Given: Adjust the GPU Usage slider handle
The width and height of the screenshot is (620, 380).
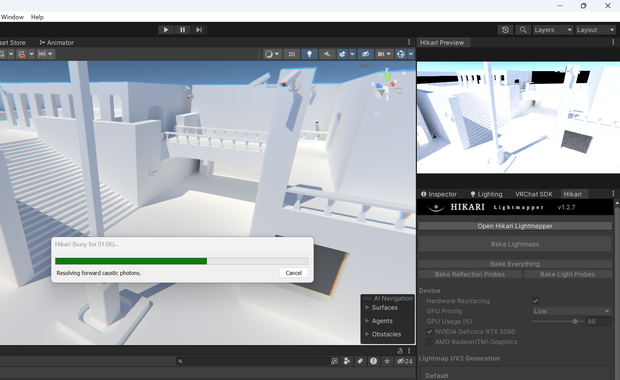Looking at the screenshot, I should point(575,321).
